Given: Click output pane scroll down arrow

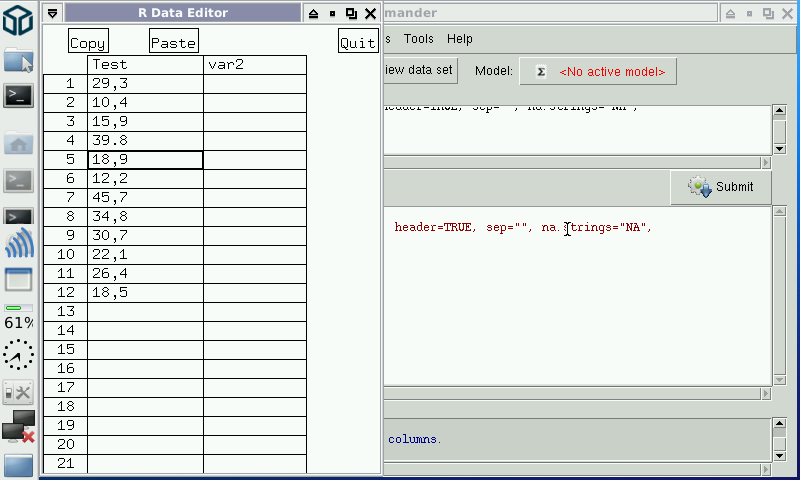Looking at the screenshot, I should point(780,380).
